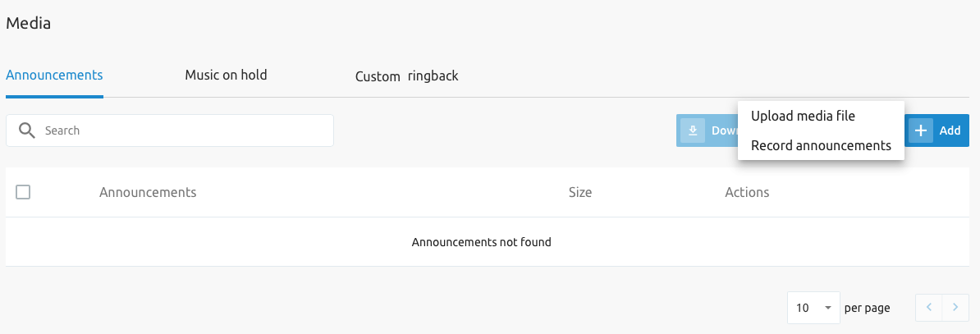
Task: Click the magnifier icon in the search box
Action: (26, 130)
